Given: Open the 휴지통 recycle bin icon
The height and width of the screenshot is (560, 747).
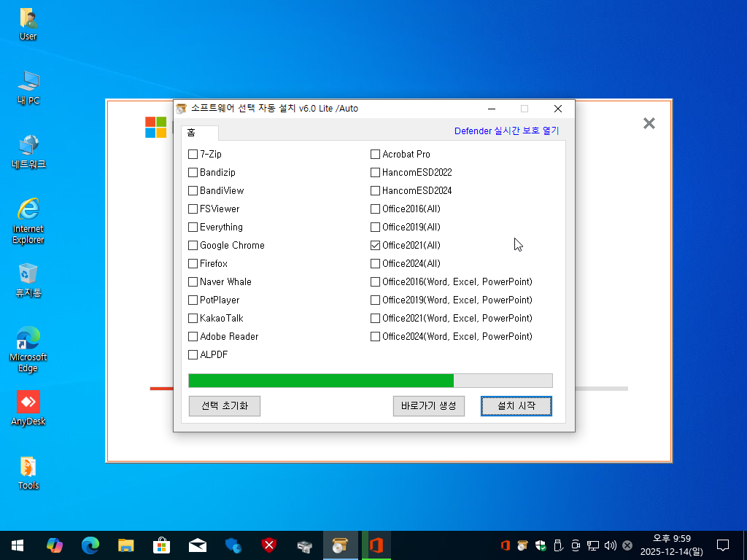Looking at the screenshot, I should pyautogui.click(x=28, y=280).
